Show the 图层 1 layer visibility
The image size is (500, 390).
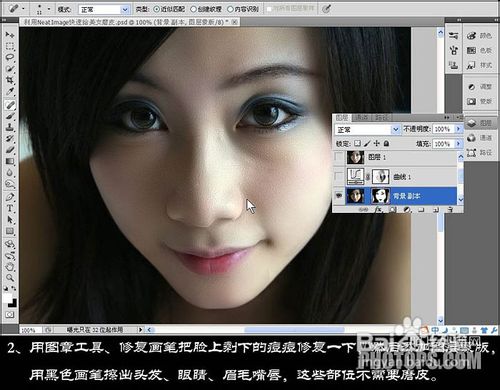click(x=339, y=157)
